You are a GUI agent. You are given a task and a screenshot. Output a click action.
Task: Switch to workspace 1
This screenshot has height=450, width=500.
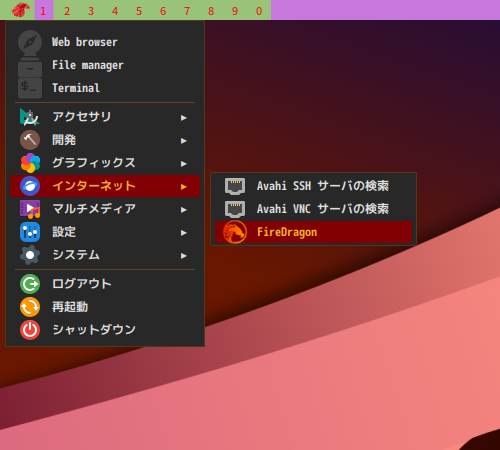44,10
